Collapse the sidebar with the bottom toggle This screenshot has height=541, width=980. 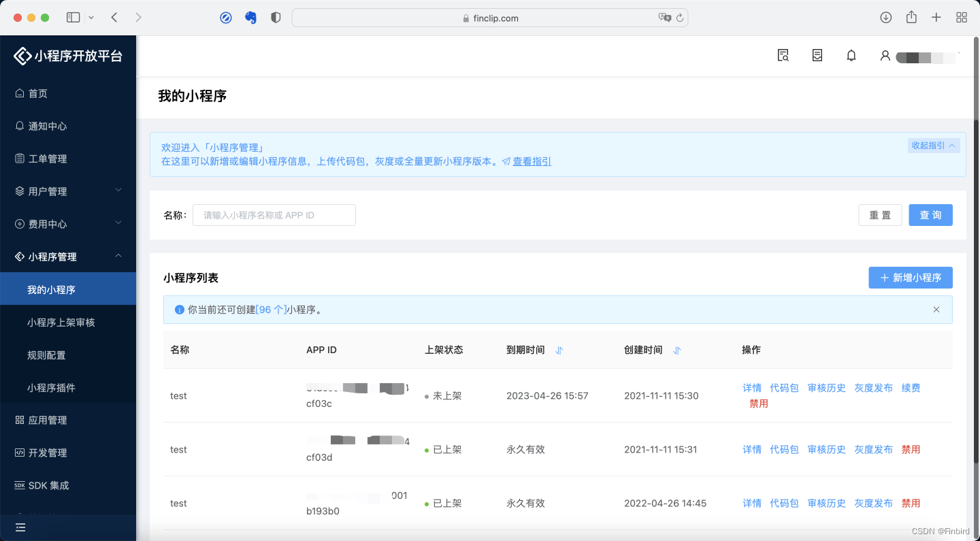coord(20,527)
